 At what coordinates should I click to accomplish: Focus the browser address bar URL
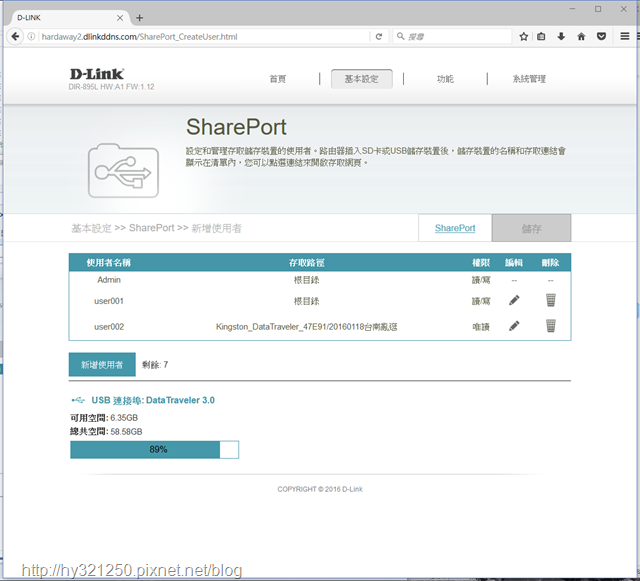pyautogui.click(x=204, y=37)
